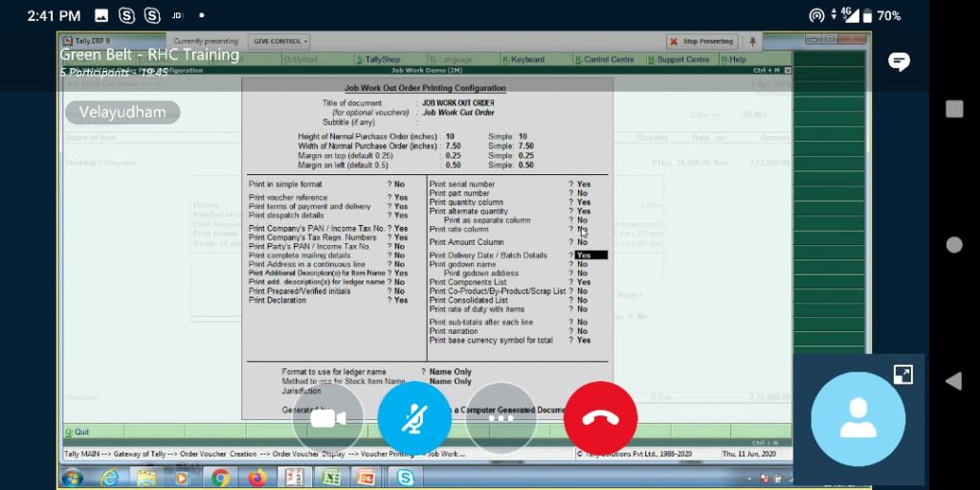Toggle Print voucher reference value
Screen dimensions: 980x490
401,197
